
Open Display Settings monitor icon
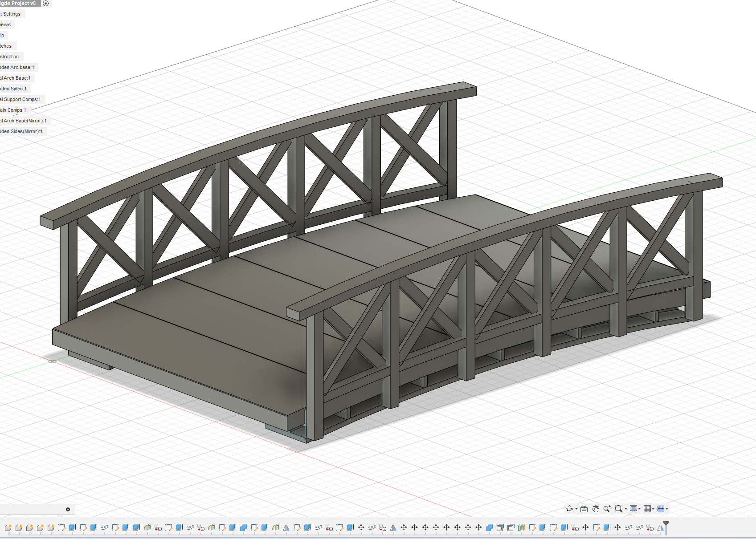(x=633, y=509)
